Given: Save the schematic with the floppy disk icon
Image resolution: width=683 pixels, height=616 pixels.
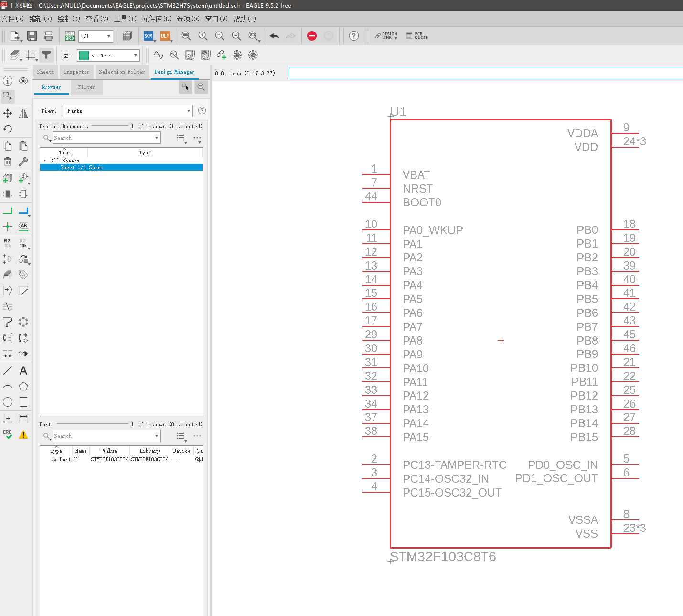Looking at the screenshot, I should click(32, 36).
